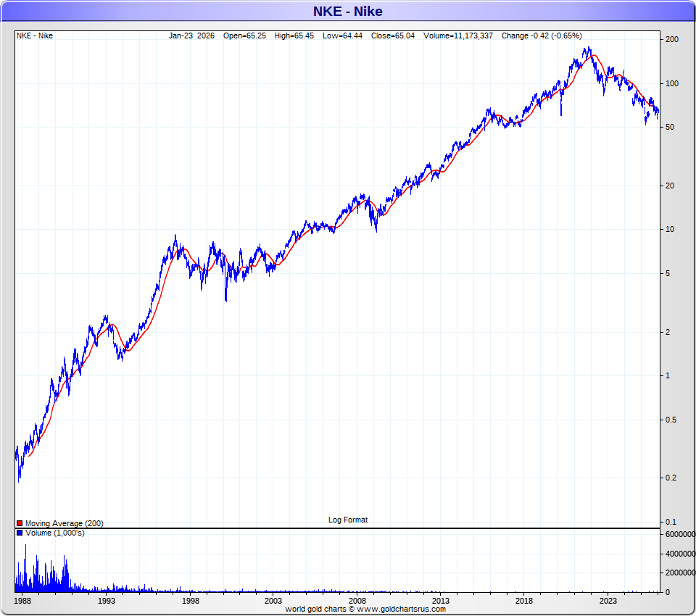This screenshot has height=616, width=696.
Task: Click the blue Volume legend swatch
Action: pyautogui.click(x=20, y=533)
